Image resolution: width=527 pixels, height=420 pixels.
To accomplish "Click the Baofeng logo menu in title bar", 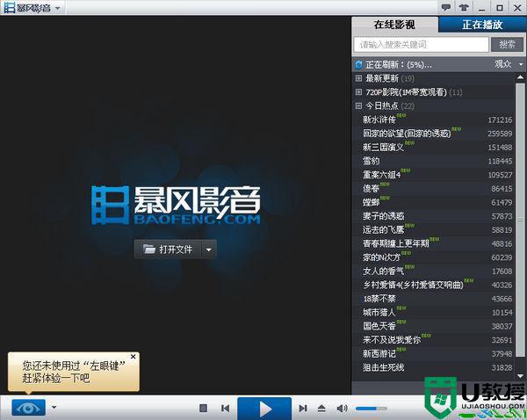I will (32, 8).
